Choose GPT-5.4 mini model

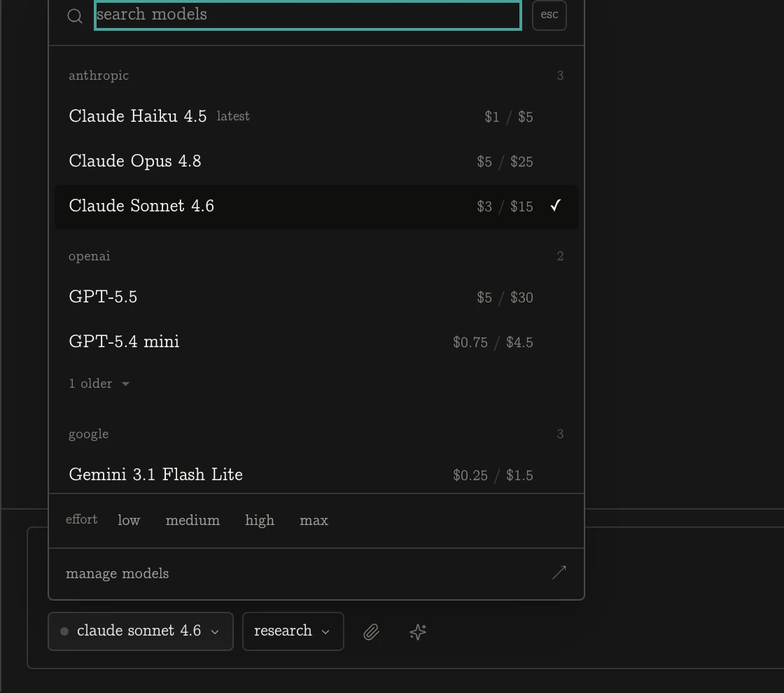click(316, 342)
